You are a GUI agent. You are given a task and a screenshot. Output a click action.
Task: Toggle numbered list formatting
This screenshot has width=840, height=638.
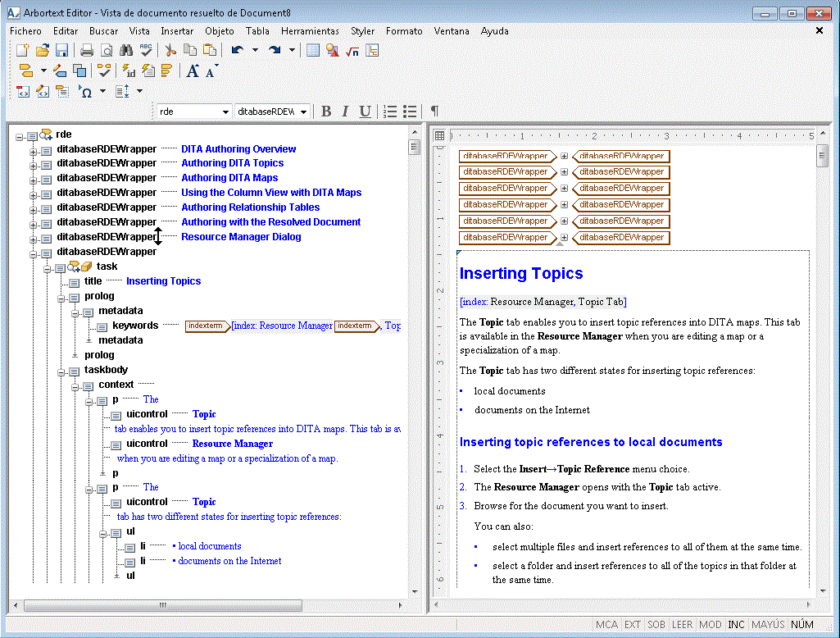[390, 112]
